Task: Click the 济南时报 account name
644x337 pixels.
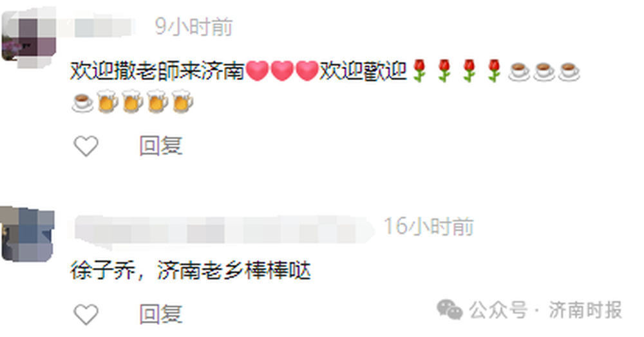Action: tap(585, 310)
